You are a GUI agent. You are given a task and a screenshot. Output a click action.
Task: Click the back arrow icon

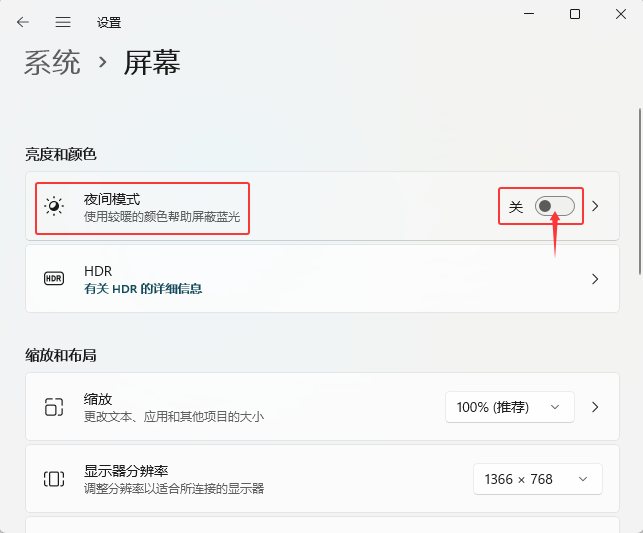(23, 22)
